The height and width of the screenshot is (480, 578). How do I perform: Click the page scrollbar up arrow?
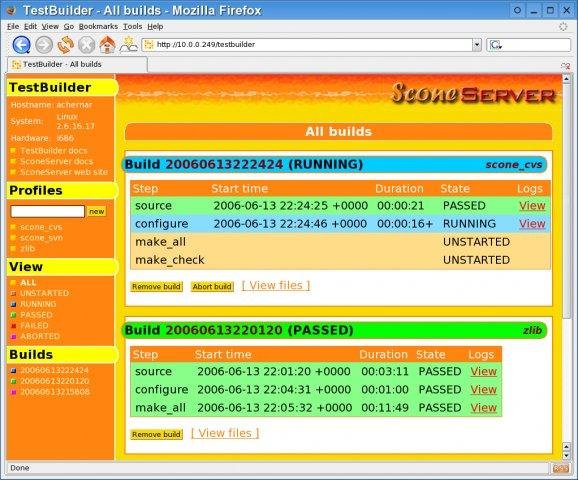[x=567, y=79]
